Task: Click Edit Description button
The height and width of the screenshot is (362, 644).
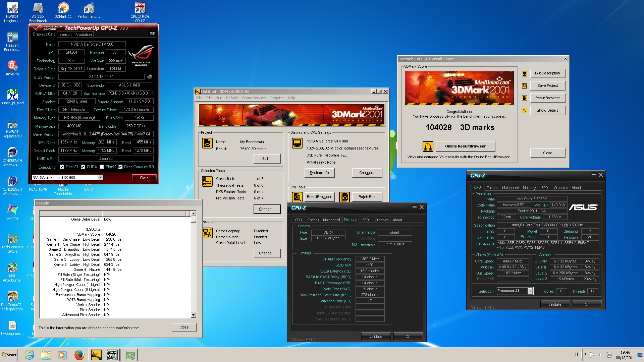Action: pyautogui.click(x=547, y=73)
